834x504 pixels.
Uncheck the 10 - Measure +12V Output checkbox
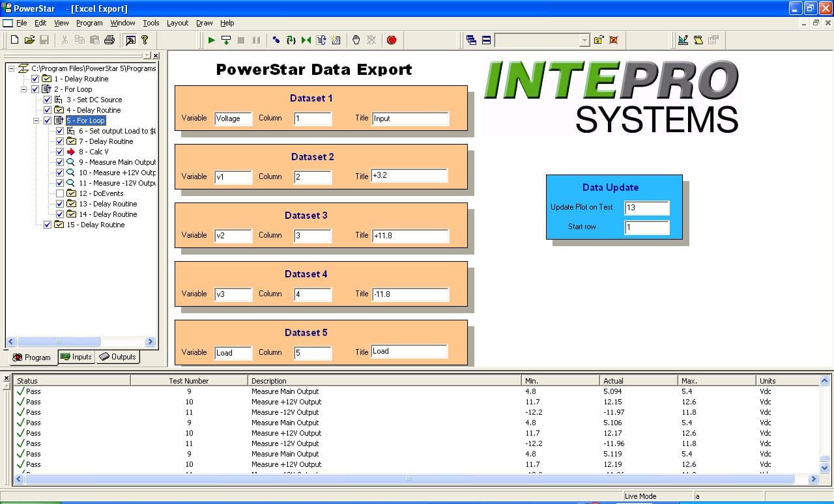tap(60, 173)
